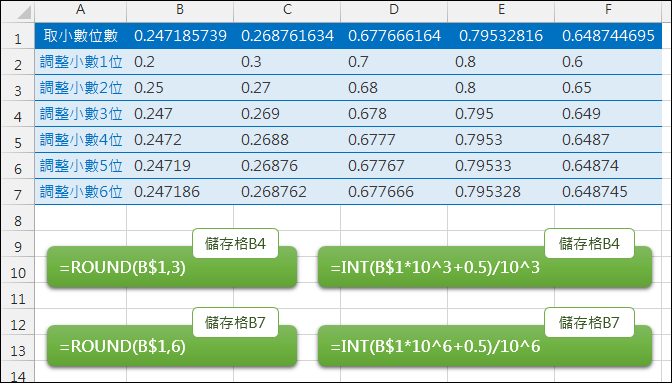Click cell showing 0.25

pos(180,88)
